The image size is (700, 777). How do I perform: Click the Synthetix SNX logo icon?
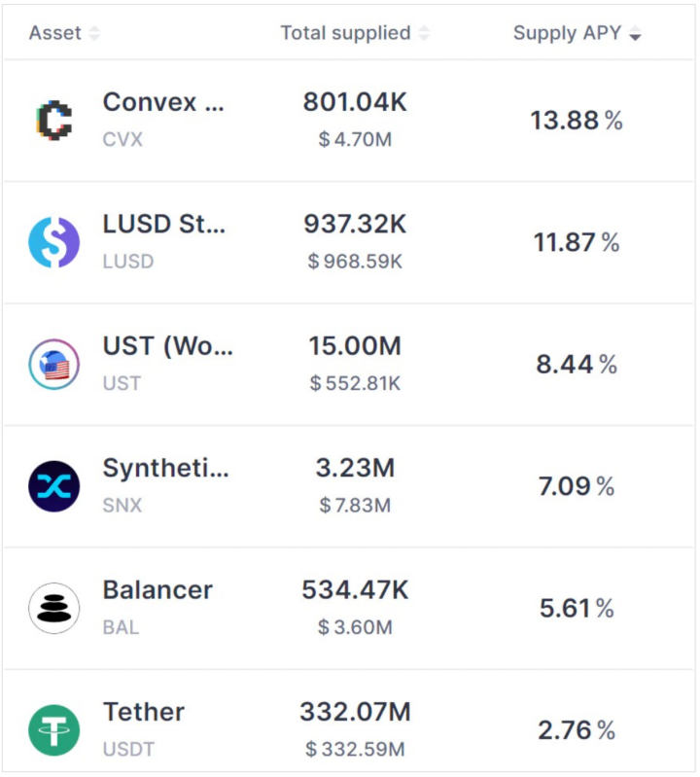54,486
